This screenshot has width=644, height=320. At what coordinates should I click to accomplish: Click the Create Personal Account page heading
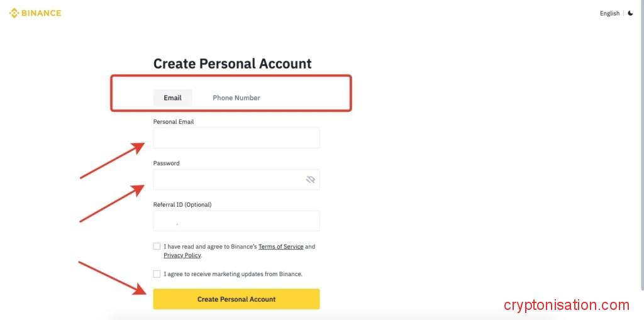click(x=233, y=63)
